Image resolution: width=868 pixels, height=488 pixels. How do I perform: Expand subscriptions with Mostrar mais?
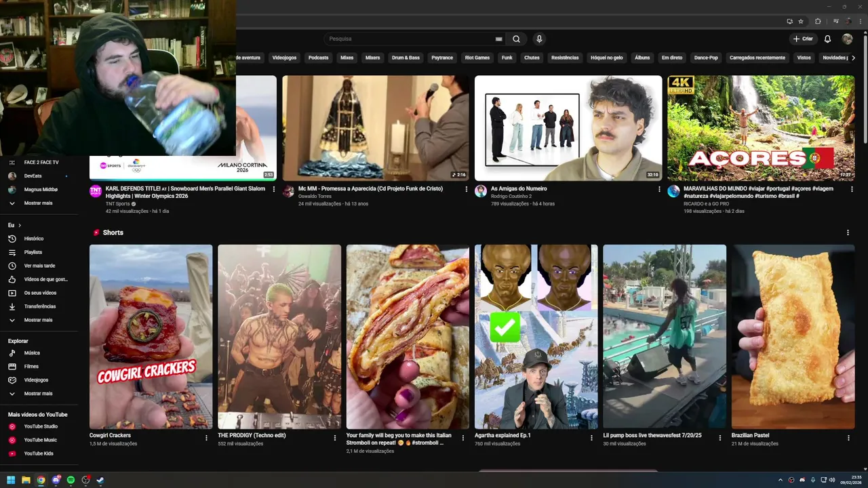pyautogui.click(x=39, y=203)
